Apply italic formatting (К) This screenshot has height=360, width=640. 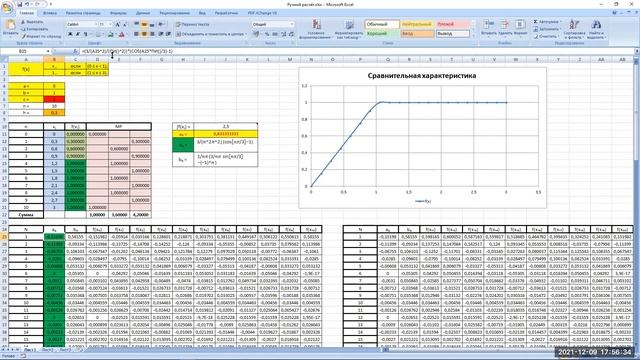pyautogui.click(x=78, y=34)
